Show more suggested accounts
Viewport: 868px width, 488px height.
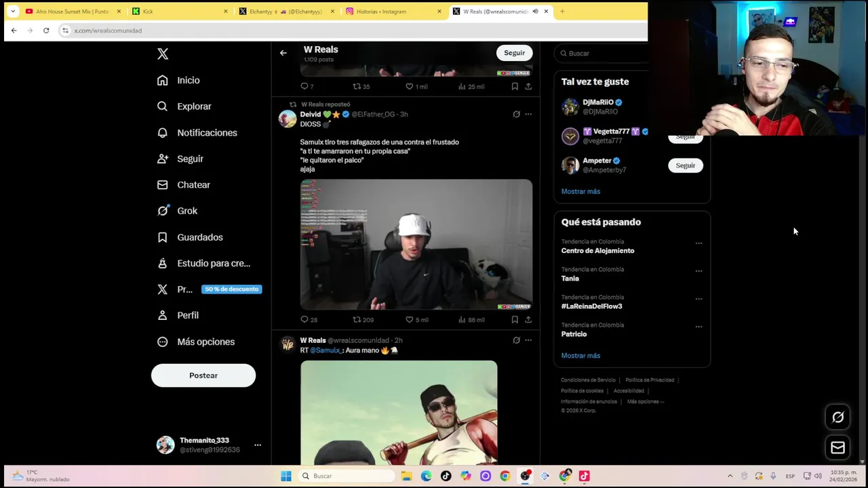[580, 191]
